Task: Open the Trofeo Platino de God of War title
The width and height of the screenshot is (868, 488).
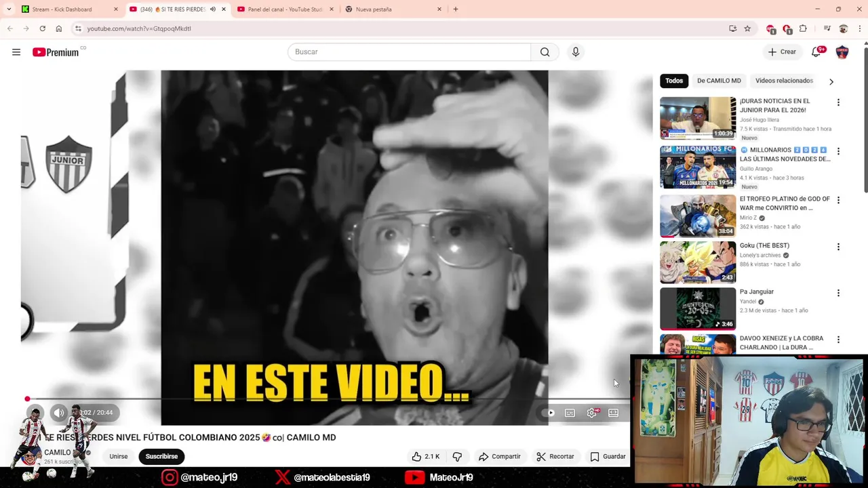Action: (x=785, y=203)
